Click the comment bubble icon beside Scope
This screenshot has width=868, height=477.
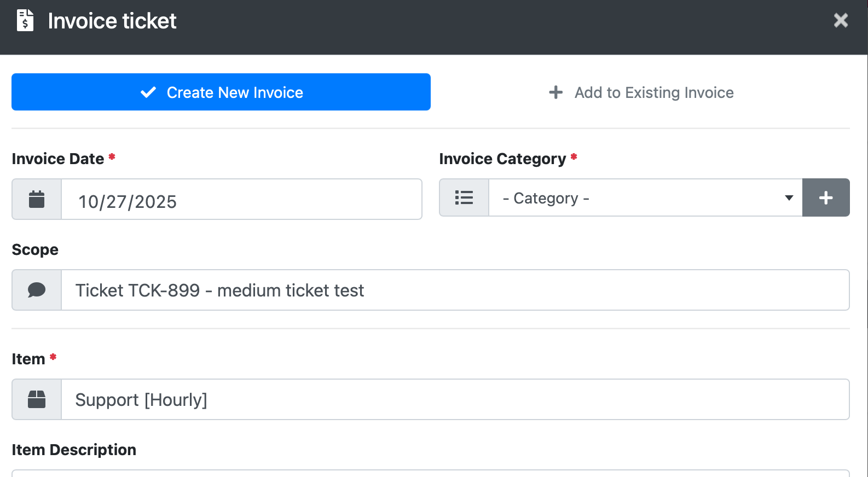pos(37,290)
